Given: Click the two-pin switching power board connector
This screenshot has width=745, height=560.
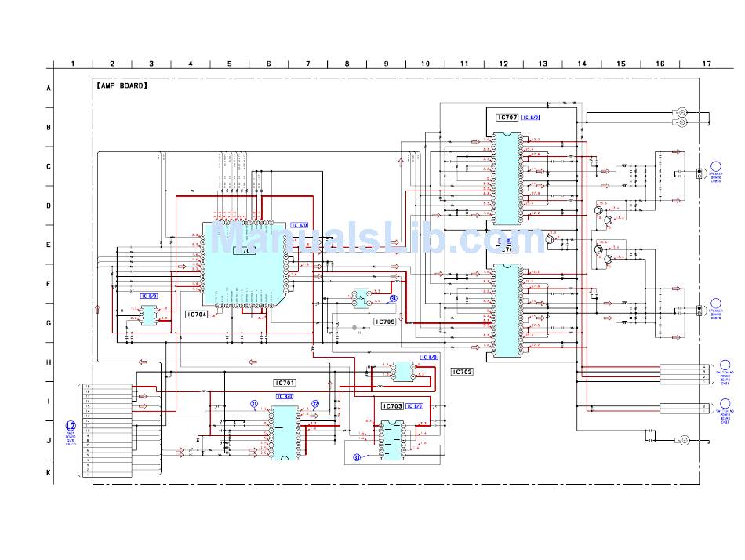Looking at the screenshot, I should click(685, 409).
